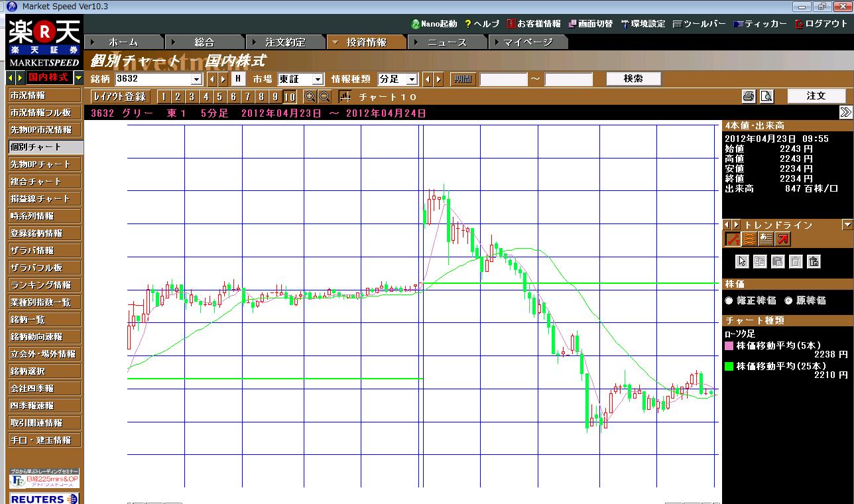Switch to chart layout 7
This screenshot has height=504, width=854.
coord(247,97)
